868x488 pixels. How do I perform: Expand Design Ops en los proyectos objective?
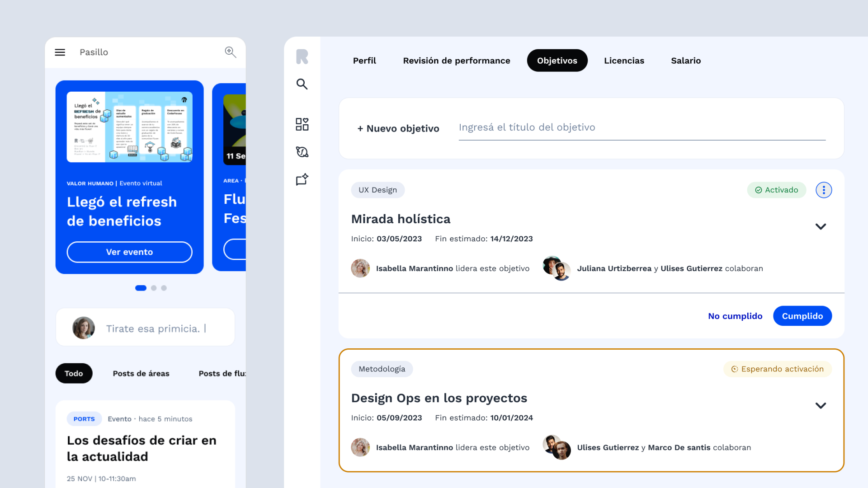821,405
